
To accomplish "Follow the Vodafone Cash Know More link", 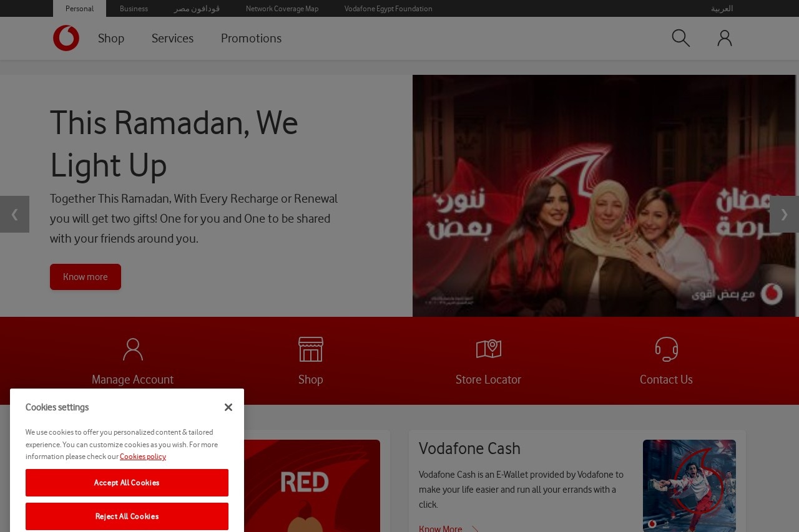I will coord(441,529).
